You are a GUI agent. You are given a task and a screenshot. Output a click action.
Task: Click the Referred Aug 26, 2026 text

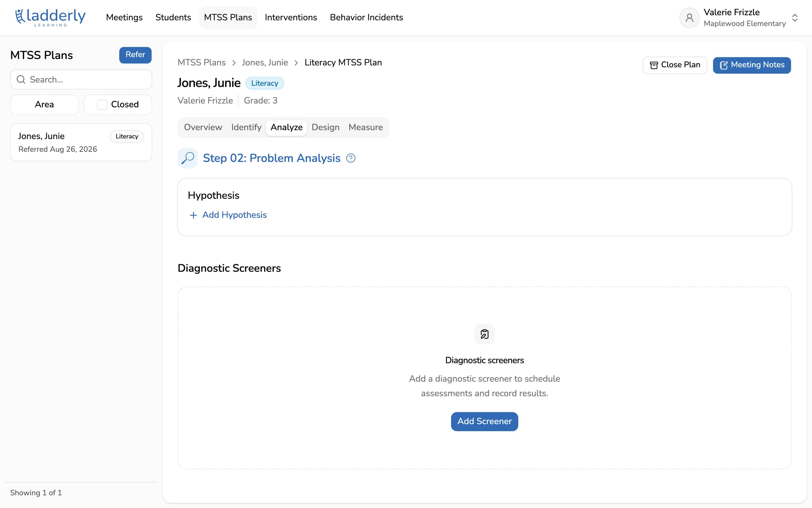pyautogui.click(x=58, y=149)
